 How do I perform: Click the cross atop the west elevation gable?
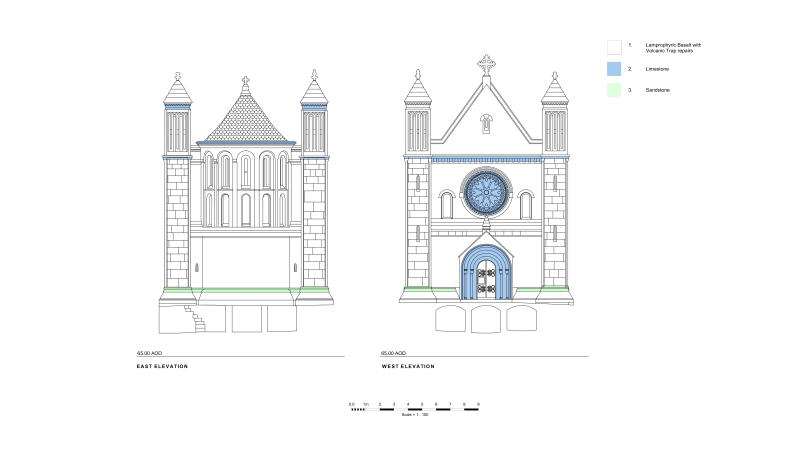[486, 65]
